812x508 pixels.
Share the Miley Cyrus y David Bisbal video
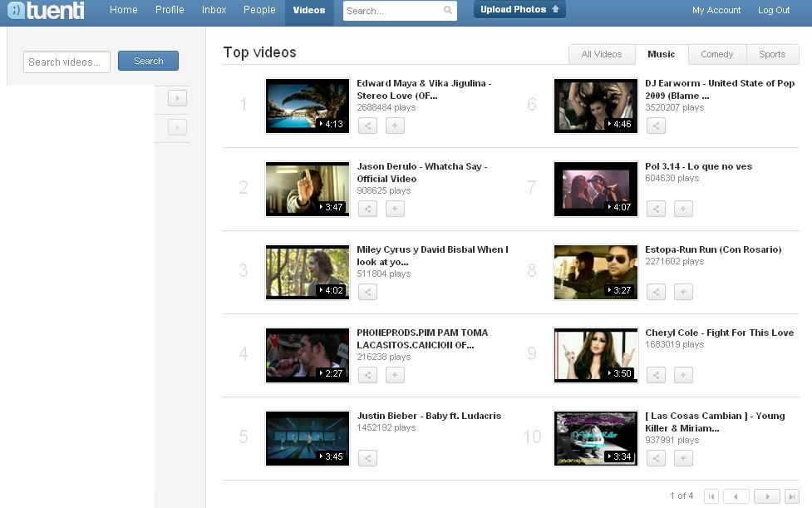367,292
